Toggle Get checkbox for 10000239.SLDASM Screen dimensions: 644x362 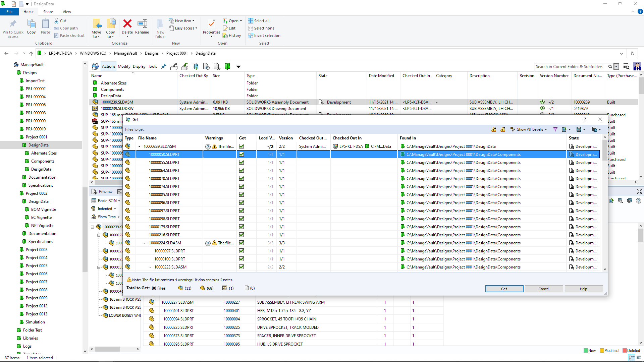241,146
